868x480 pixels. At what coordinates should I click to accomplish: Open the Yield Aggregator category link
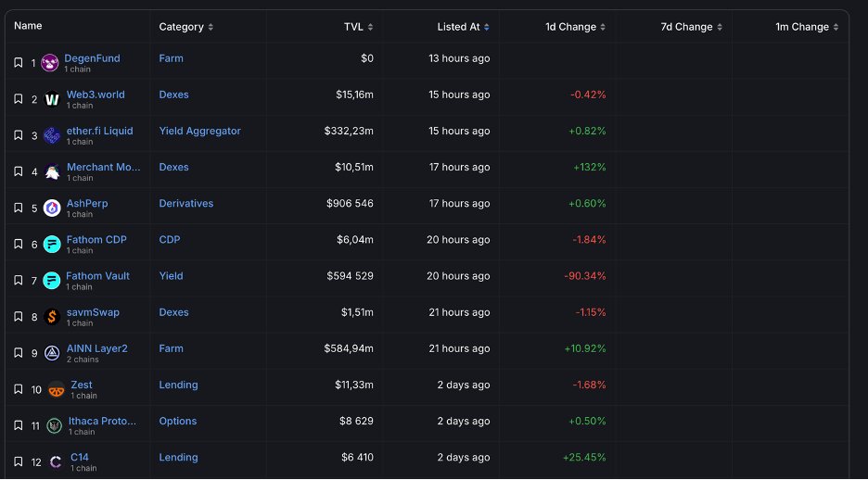199,131
